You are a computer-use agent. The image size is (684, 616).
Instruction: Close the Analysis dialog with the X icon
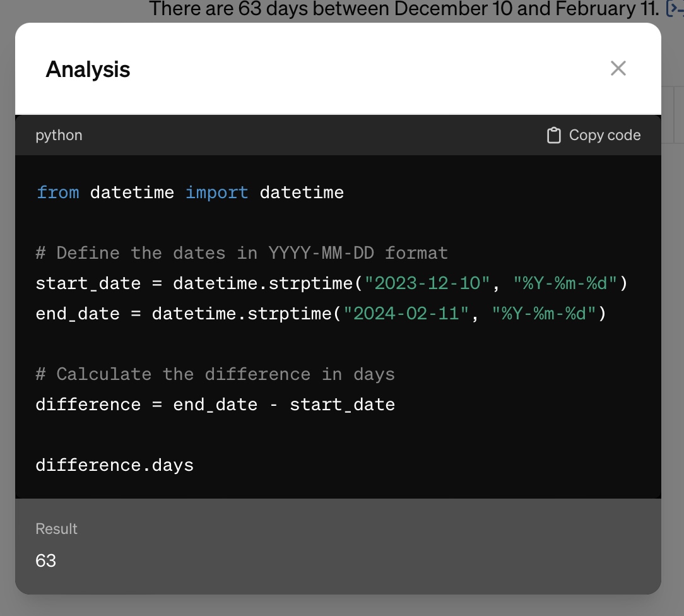pyautogui.click(x=618, y=68)
